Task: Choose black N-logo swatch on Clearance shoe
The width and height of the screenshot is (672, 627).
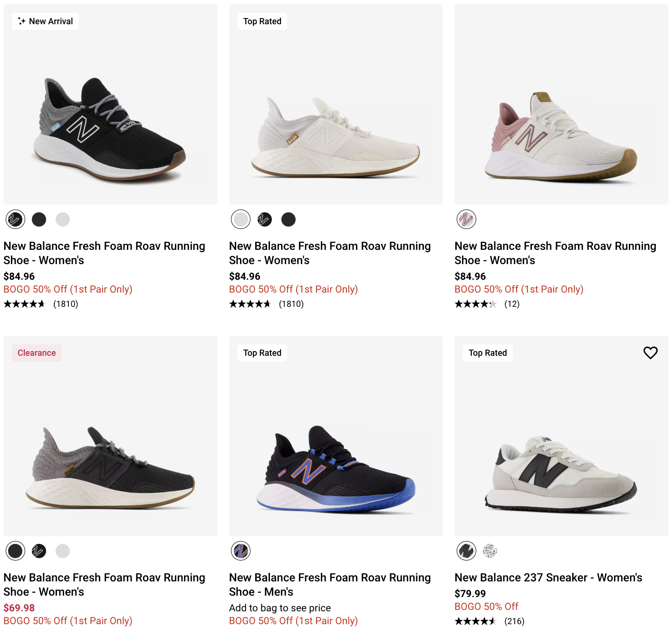Action: point(39,551)
